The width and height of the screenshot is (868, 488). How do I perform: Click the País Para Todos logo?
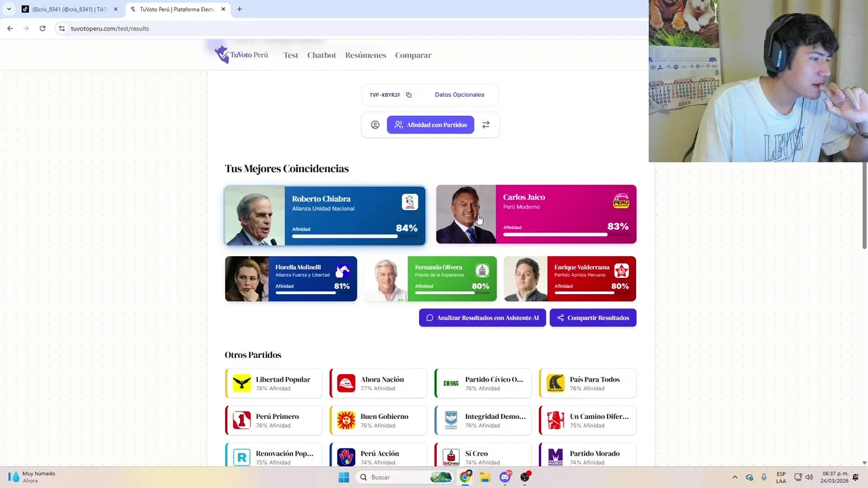(x=555, y=383)
